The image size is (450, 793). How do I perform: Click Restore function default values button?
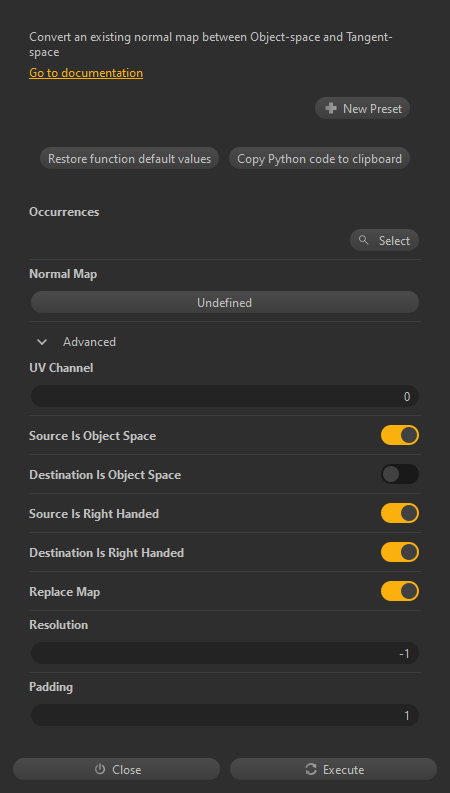[129, 158]
